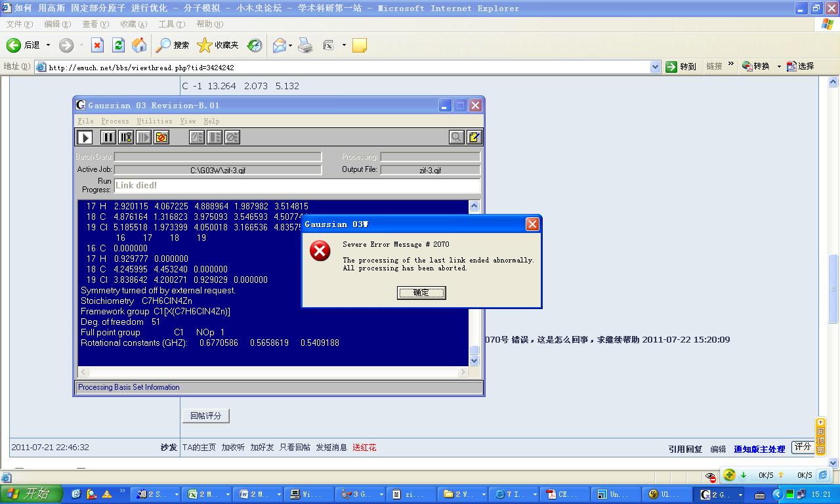
Task: Click Gaussian Run Progress field
Action: (297, 186)
